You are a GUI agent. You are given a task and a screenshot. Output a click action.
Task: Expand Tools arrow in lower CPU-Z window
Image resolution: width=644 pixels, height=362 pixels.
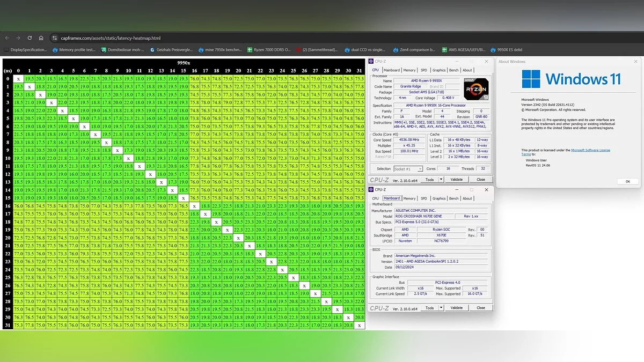tap(442, 308)
